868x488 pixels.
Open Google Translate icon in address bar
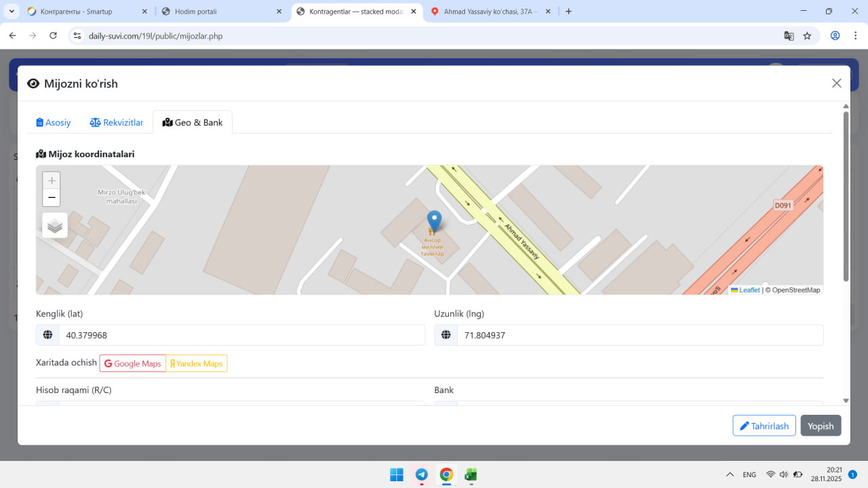pyautogui.click(x=789, y=36)
